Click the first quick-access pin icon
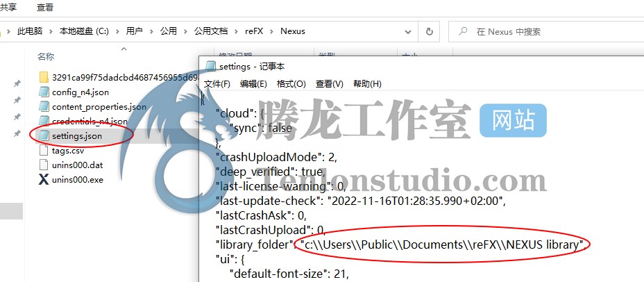The width and height of the screenshot is (644, 282). 17,83
